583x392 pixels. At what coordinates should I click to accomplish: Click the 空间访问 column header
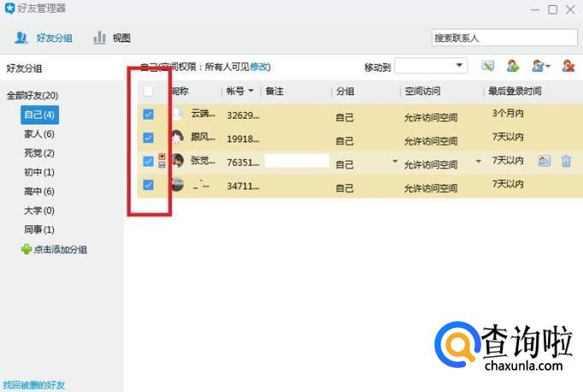tap(422, 91)
